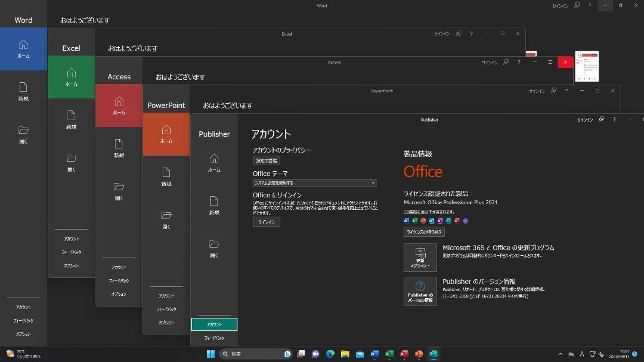Click the feedback person icon in Publisher title bar
This screenshot has width=644, height=362.
click(601, 119)
